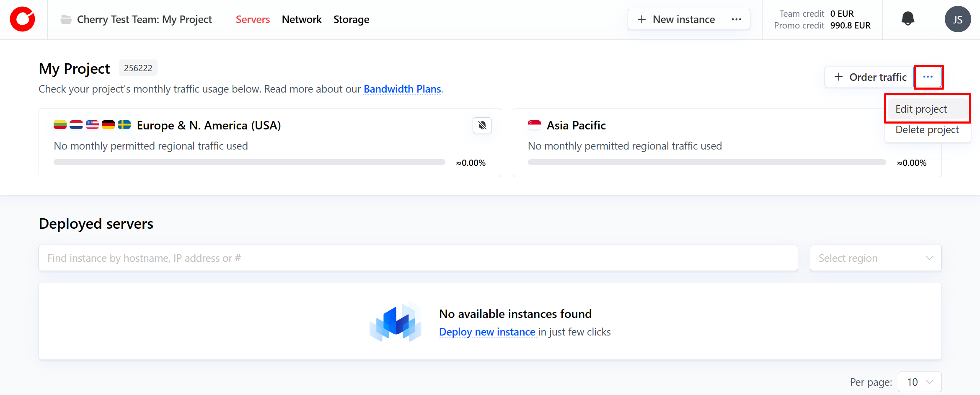Open the Bandwidth Plans link

tap(402, 89)
